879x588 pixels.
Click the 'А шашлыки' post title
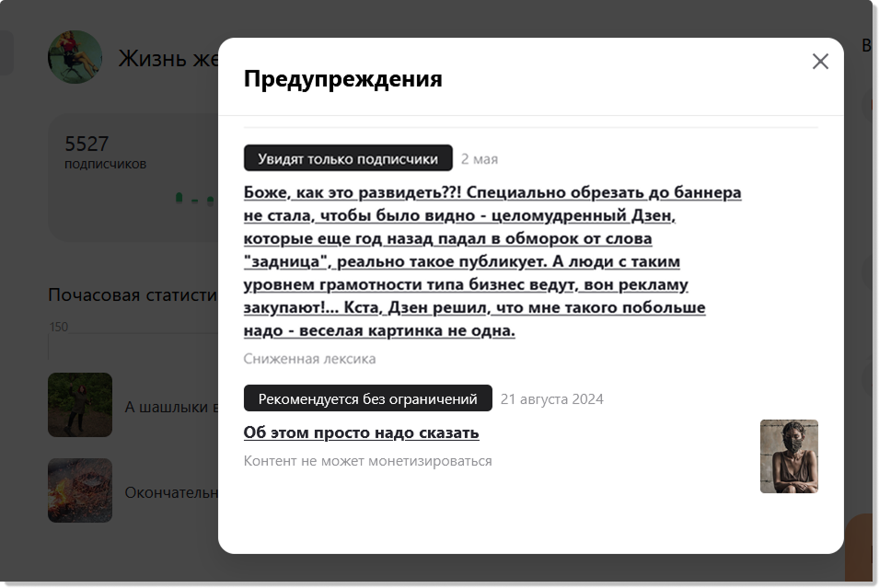[171, 407]
